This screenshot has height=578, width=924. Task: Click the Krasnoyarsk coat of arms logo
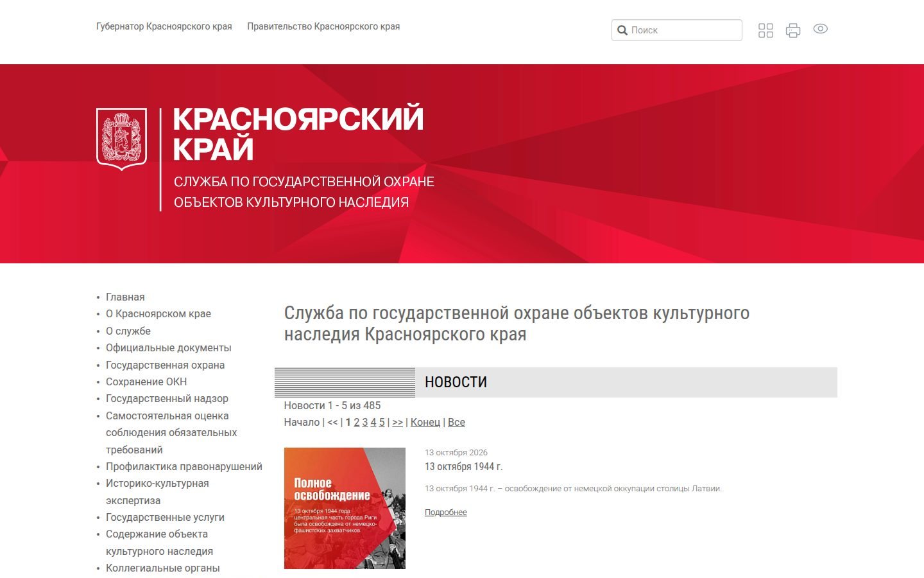[121, 139]
